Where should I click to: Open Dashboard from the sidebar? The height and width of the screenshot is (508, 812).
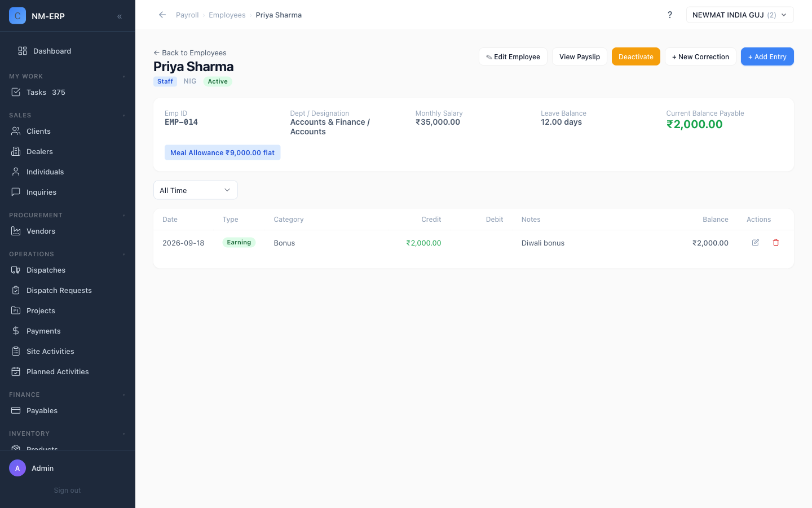(x=68, y=51)
